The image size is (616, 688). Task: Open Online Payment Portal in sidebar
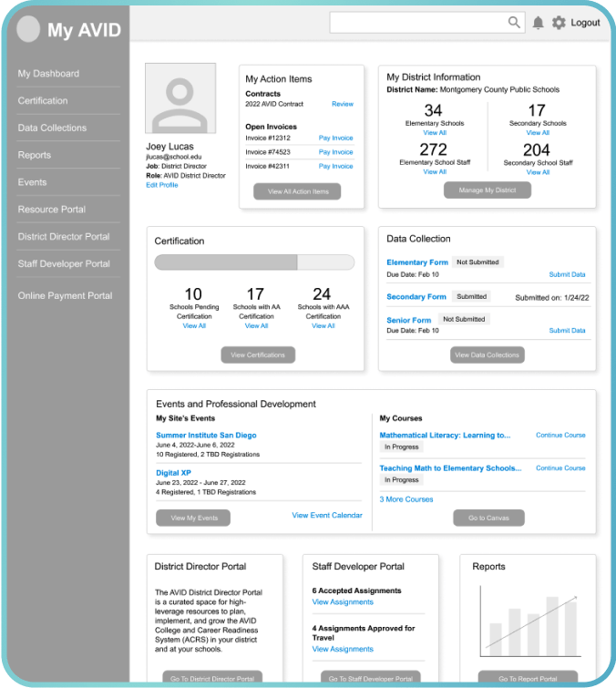click(65, 296)
